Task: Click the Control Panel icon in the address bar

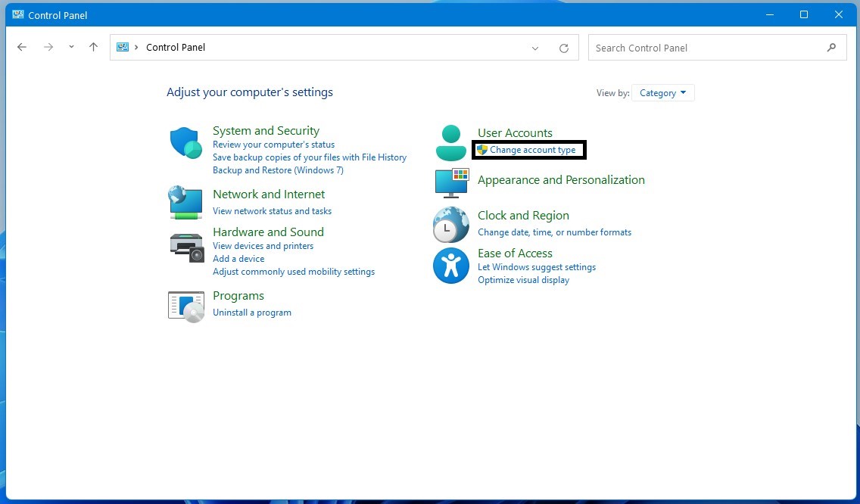Action: (123, 47)
